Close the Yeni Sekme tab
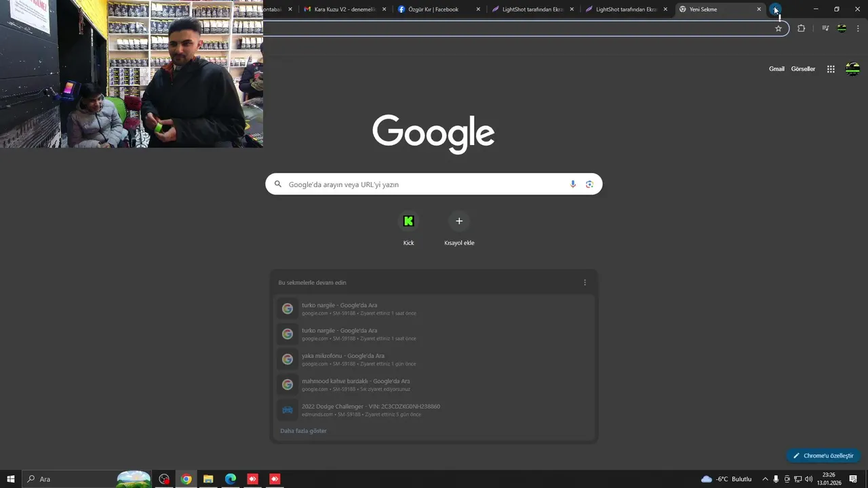 (759, 9)
